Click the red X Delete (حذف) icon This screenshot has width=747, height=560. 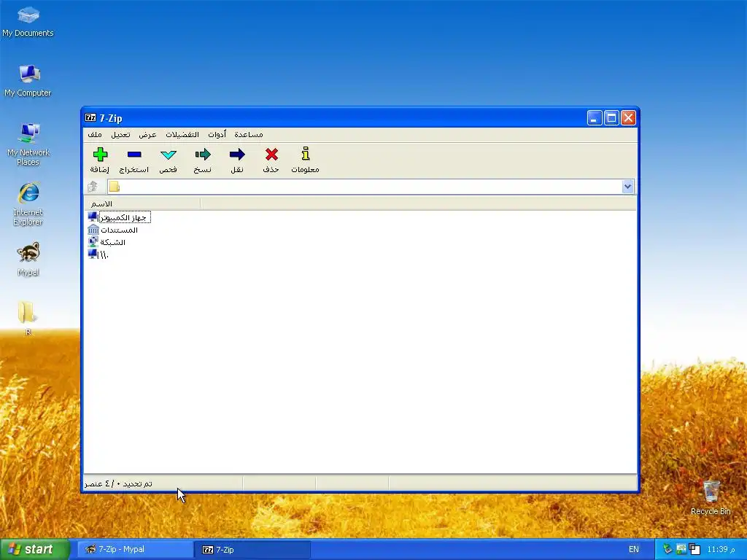coord(271,155)
